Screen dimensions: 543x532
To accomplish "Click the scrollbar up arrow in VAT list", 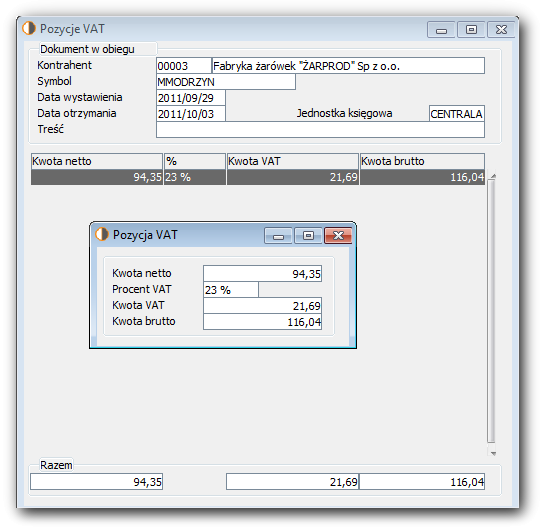I will pyautogui.click(x=493, y=176).
